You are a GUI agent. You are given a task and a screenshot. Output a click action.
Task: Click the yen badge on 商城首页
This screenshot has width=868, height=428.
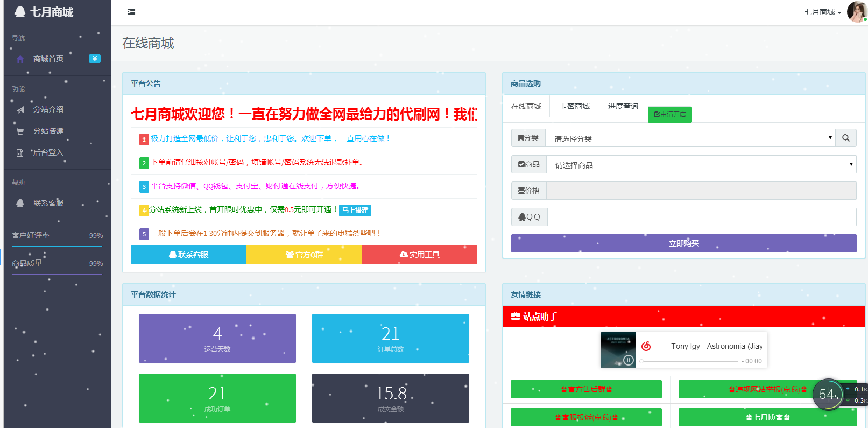coord(95,59)
